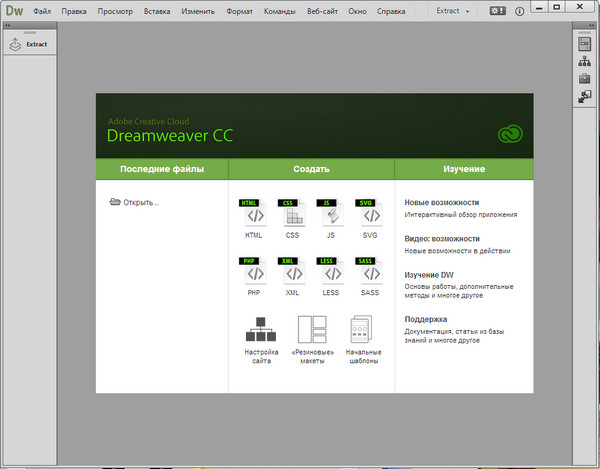
Task: Open the CSS Designer panel icon
Action: click(x=584, y=44)
